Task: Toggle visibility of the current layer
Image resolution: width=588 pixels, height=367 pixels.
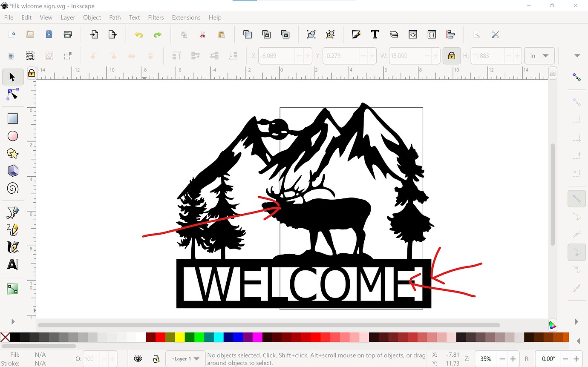Action: (x=138, y=358)
